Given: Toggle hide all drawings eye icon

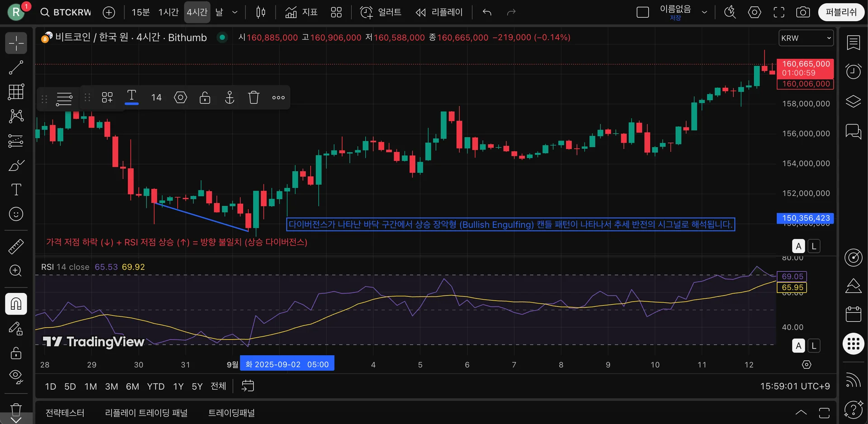Looking at the screenshot, I should click(16, 377).
